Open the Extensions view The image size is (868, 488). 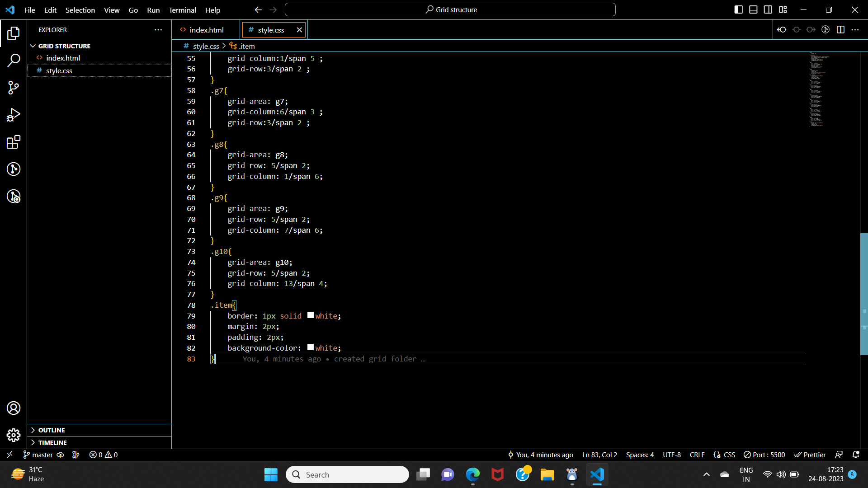point(14,142)
